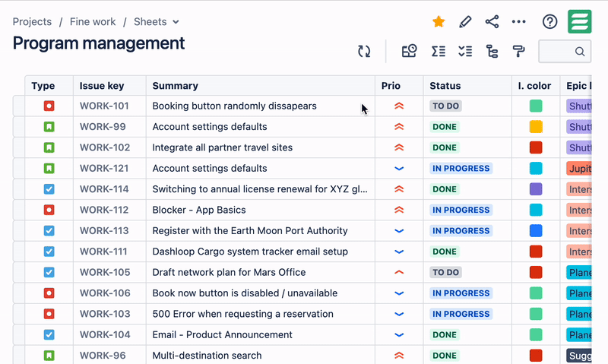Click the sigma sum-up toolbar icon
The height and width of the screenshot is (364, 608).
pos(439,51)
